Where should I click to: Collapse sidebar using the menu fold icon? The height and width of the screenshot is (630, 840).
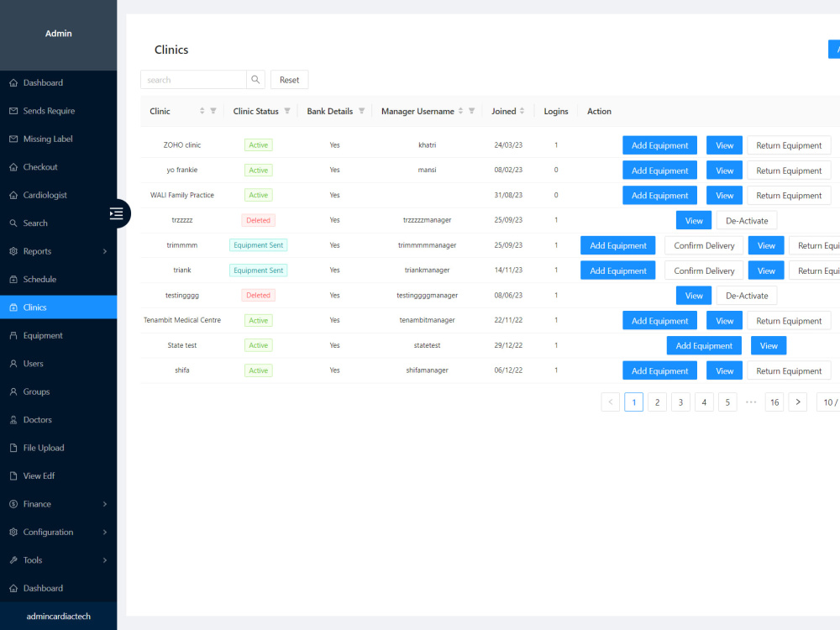pos(116,213)
